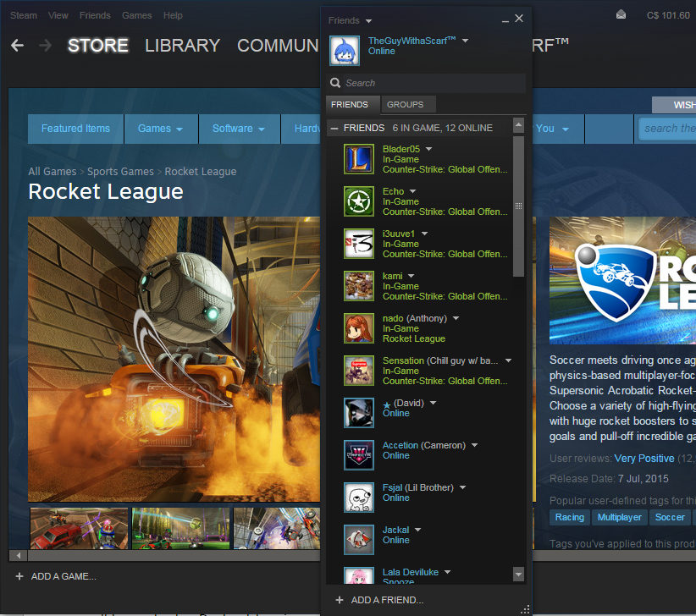Viewport: 696px width, 616px height.
Task: Click the Soccer tag
Action: [670, 517]
